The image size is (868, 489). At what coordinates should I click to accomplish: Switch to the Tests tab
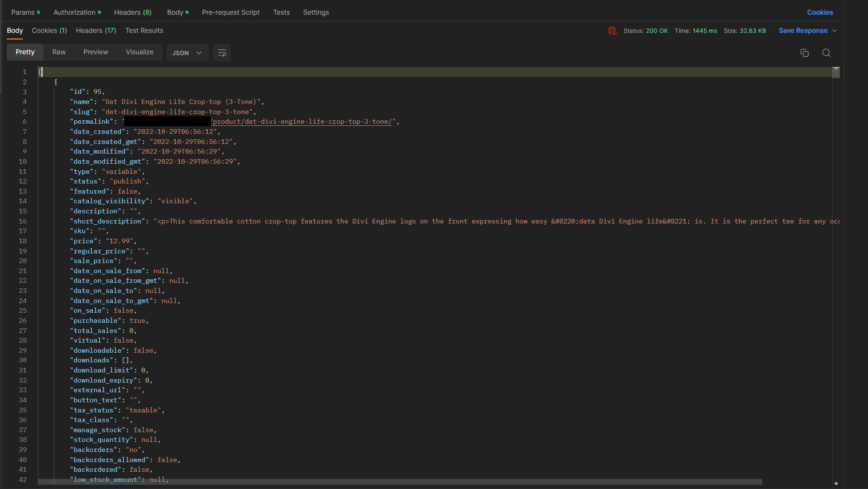(281, 12)
